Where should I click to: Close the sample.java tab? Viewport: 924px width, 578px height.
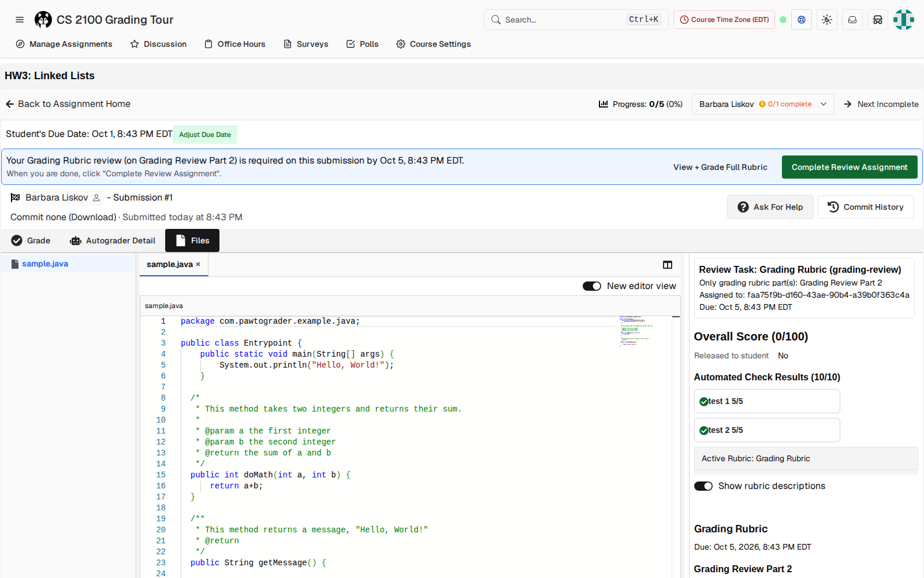(x=198, y=264)
